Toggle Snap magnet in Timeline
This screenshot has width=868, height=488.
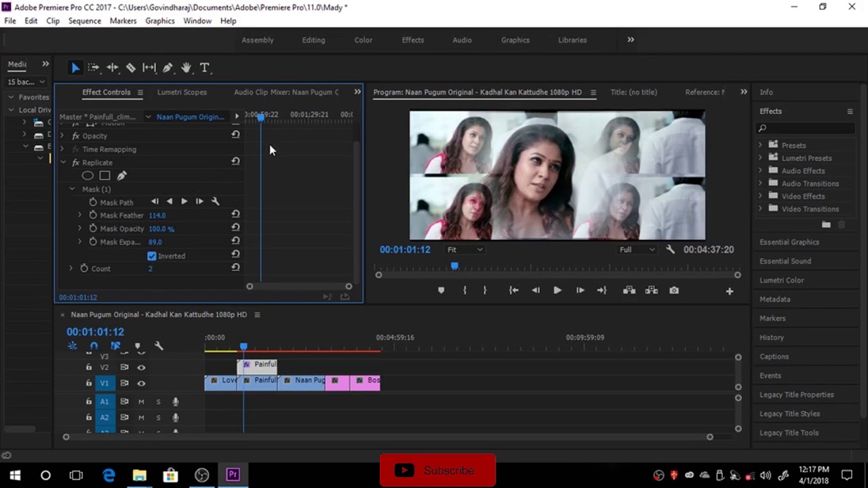94,346
